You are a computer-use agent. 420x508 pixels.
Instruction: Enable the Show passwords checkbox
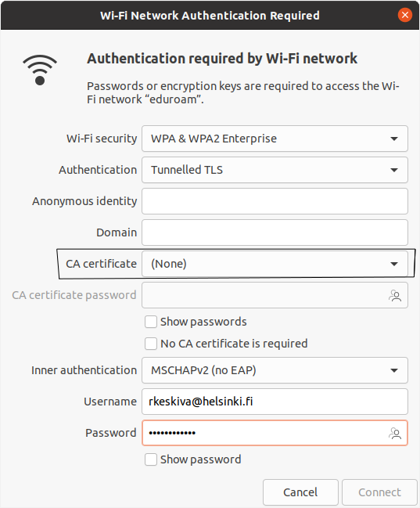click(151, 322)
